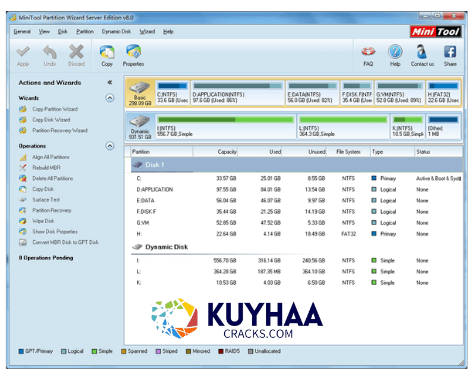Select Rebuild MBR operation
Screen dimensions: 476x378
click(46, 168)
